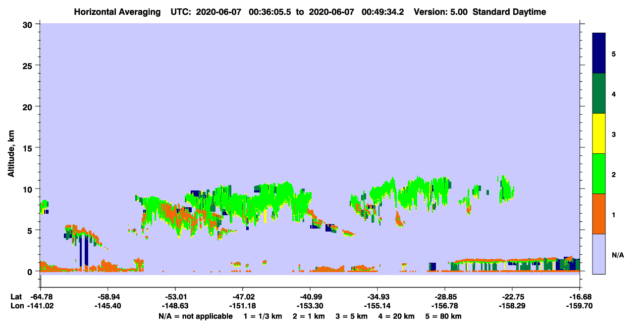The image size is (644, 330).
Task: Click the longitude value -153.30
Action: [x=310, y=306]
